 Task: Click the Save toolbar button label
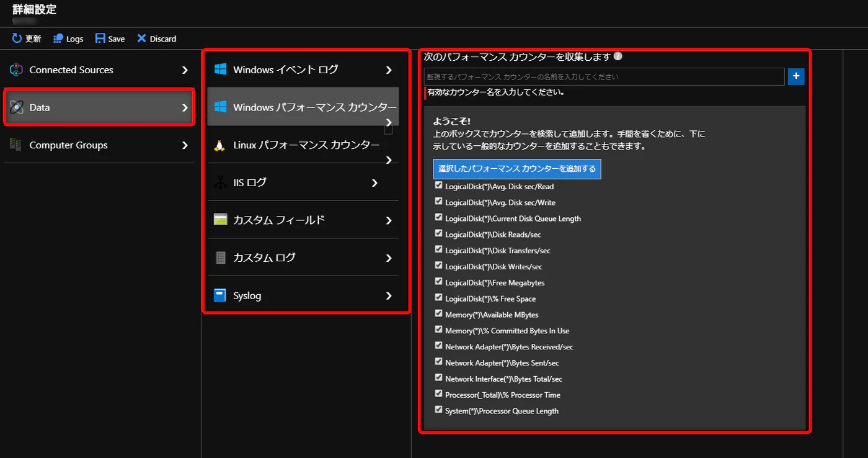click(x=117, y=38)
